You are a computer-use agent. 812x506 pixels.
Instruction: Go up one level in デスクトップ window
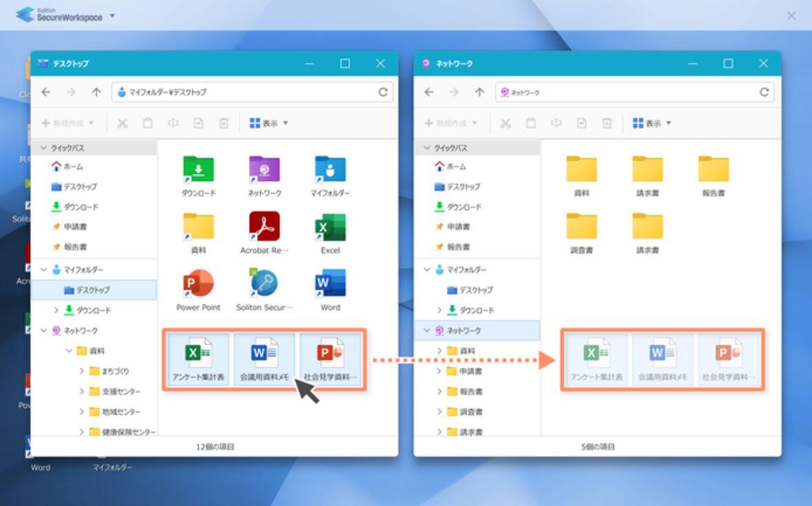point(96,92)
